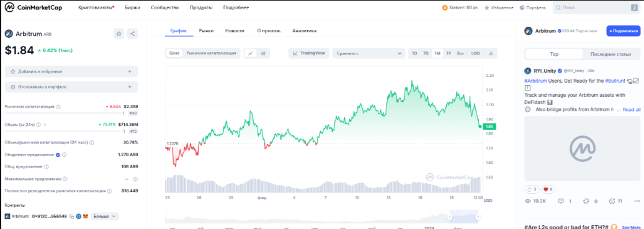Copy the Arbitrum contract address icon
Screen dimensions: 644x229
tap(71, 216)
